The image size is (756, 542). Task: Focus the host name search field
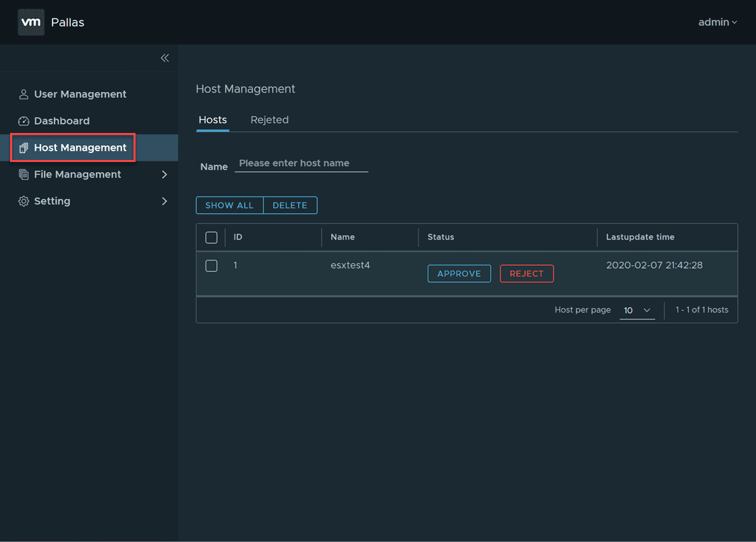301,163
